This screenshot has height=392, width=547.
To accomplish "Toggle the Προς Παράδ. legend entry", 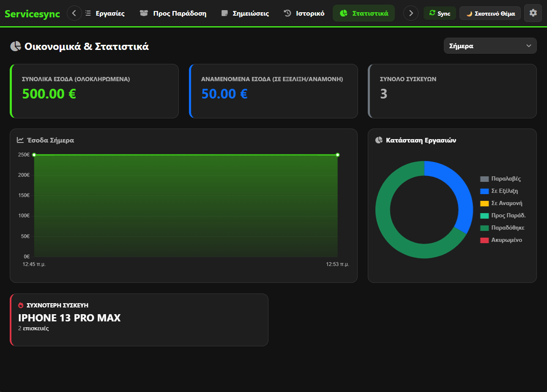I will [x=503, y=215].
